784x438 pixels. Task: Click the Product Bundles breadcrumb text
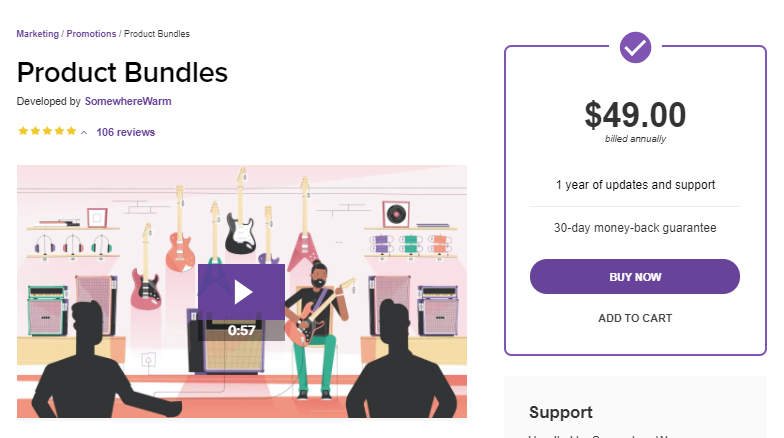point(157,34)
